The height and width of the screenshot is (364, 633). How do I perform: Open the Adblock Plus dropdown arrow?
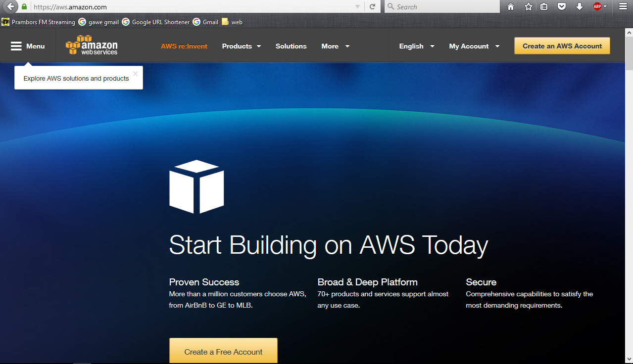pos(605,7)
